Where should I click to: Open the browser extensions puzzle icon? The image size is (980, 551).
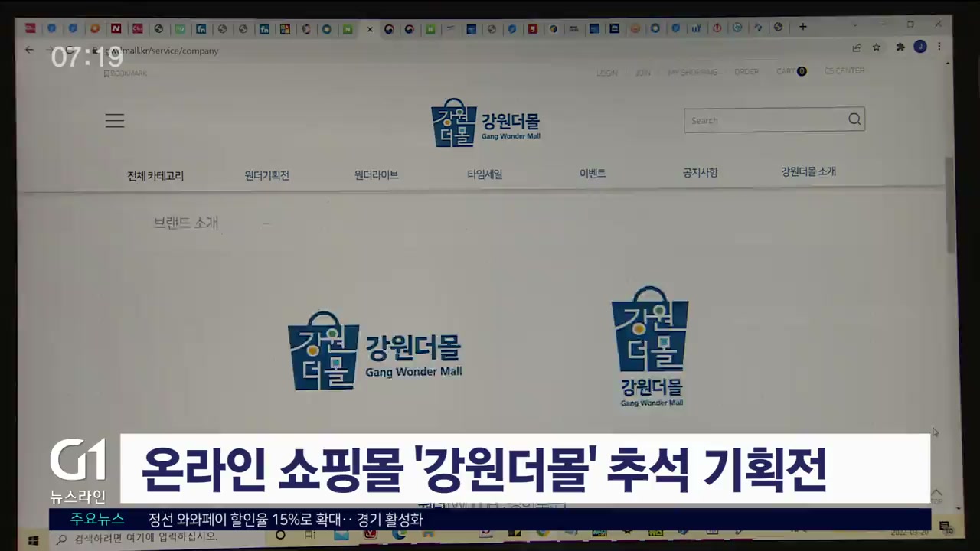click(x=900, y=47)
